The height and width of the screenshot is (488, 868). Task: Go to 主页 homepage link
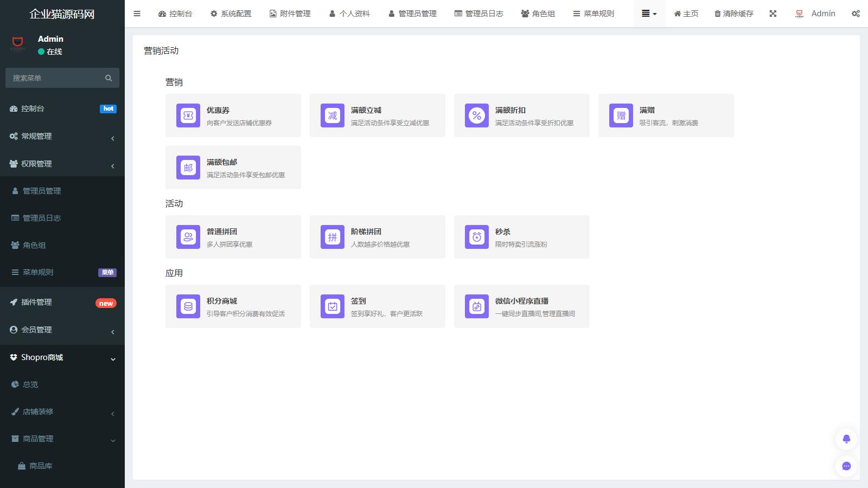686,14
